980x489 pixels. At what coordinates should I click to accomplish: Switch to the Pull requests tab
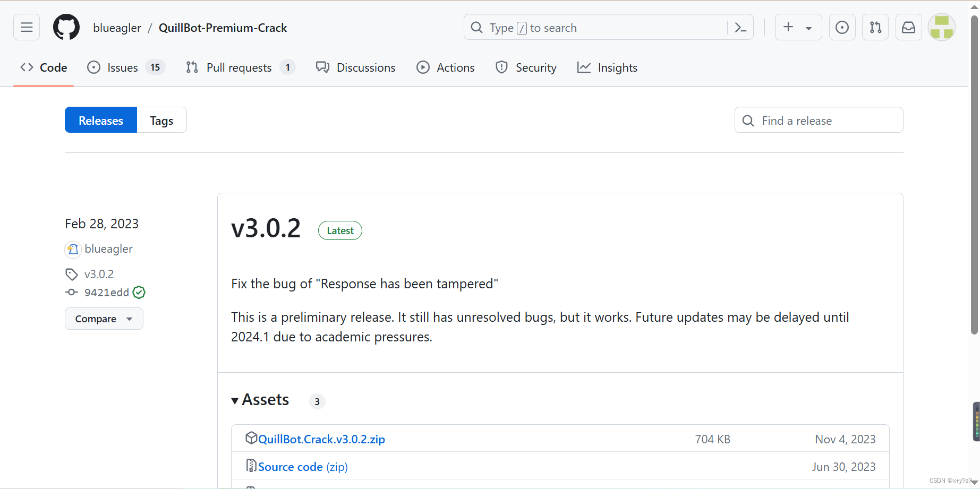[240, 67]
